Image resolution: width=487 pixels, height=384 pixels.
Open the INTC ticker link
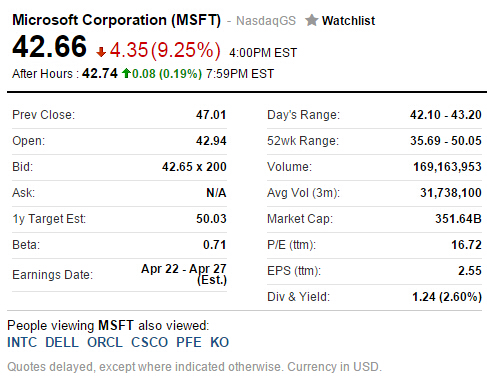pos(22,342)
